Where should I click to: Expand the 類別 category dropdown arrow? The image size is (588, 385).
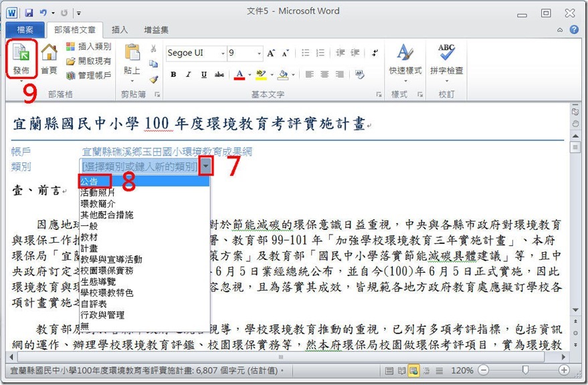(207, 166)
